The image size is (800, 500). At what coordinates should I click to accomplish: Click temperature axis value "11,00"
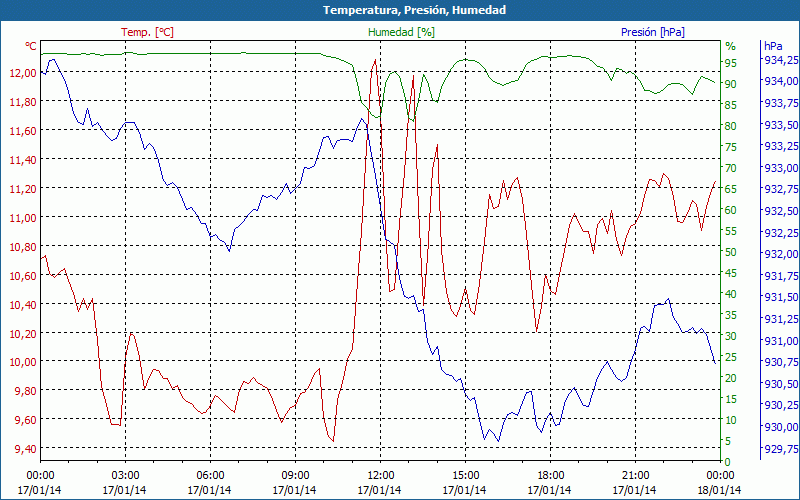[x=23, y=217]
